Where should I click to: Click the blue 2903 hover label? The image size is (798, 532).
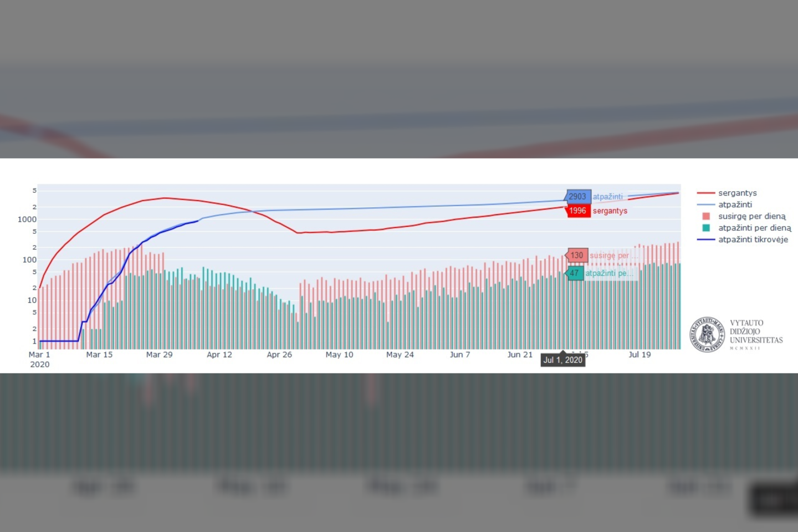click(577, 197)
